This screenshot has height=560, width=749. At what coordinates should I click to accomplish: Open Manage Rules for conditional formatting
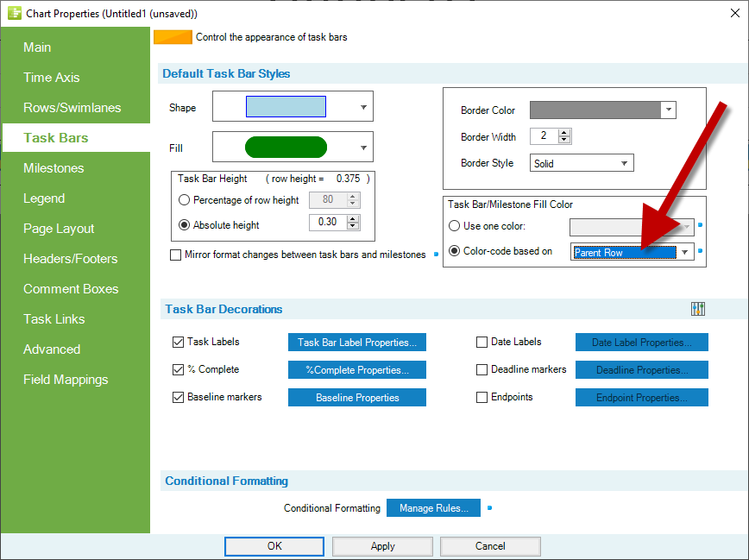coord(433,508)
